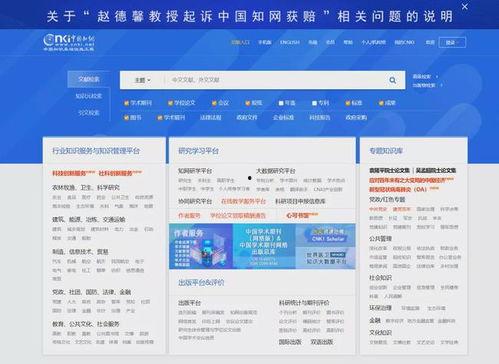499x364 pixels.
Task: Open 出版物检索 publication search
Action: pyautogui.click(x=424, y=85)
